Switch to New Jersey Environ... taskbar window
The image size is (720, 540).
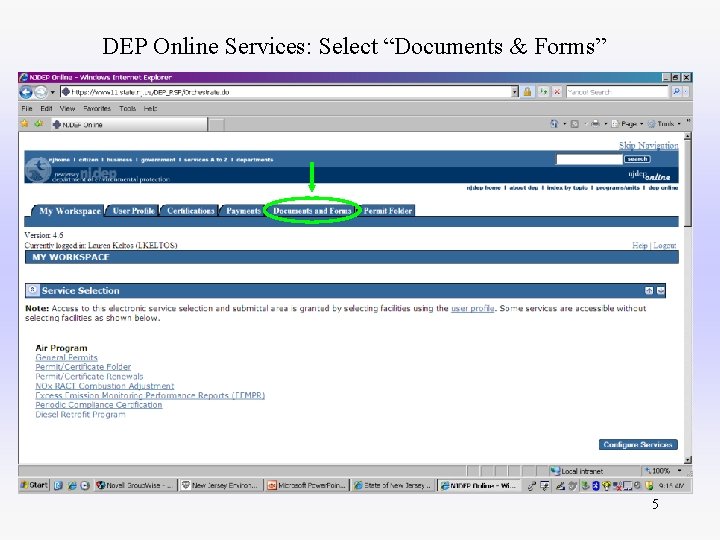tap(221, 485)
